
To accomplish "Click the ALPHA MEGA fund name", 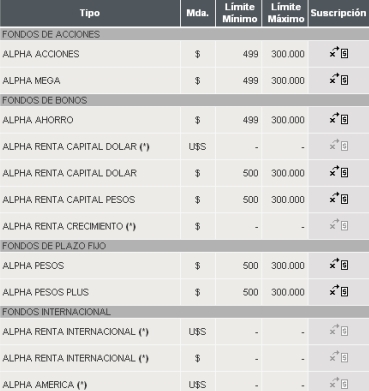I will [x=31, y=81].
